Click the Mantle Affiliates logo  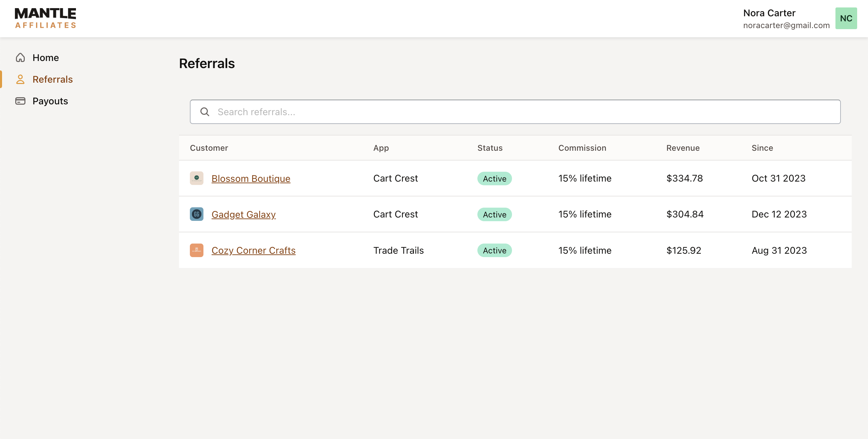(45, 18)
